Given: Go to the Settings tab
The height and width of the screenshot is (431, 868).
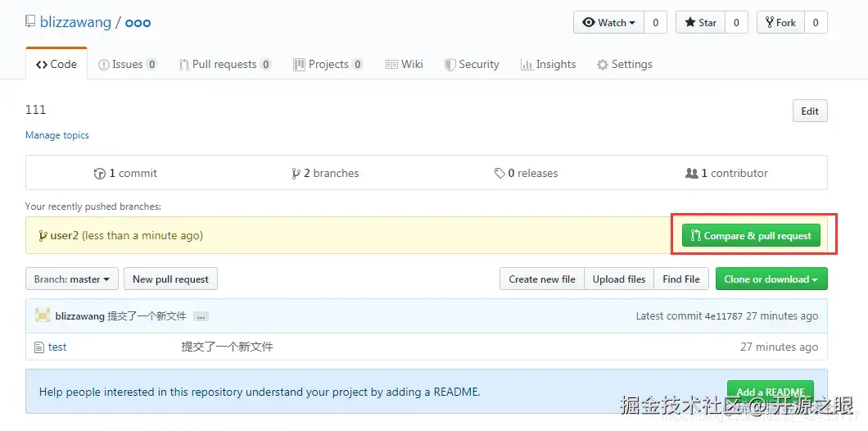Looking at the screenshot, I should [625, 65].
